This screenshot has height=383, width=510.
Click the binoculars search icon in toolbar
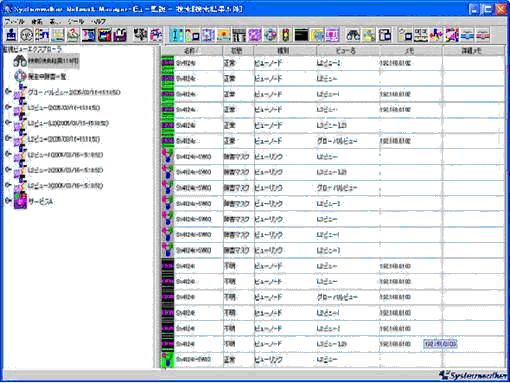tap(353, 35)
